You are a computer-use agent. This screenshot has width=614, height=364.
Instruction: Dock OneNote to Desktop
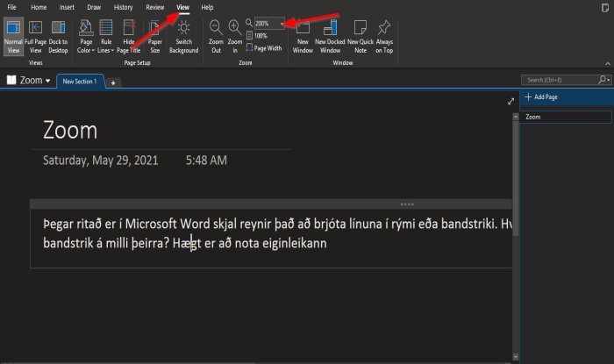(x=58, y=35)
